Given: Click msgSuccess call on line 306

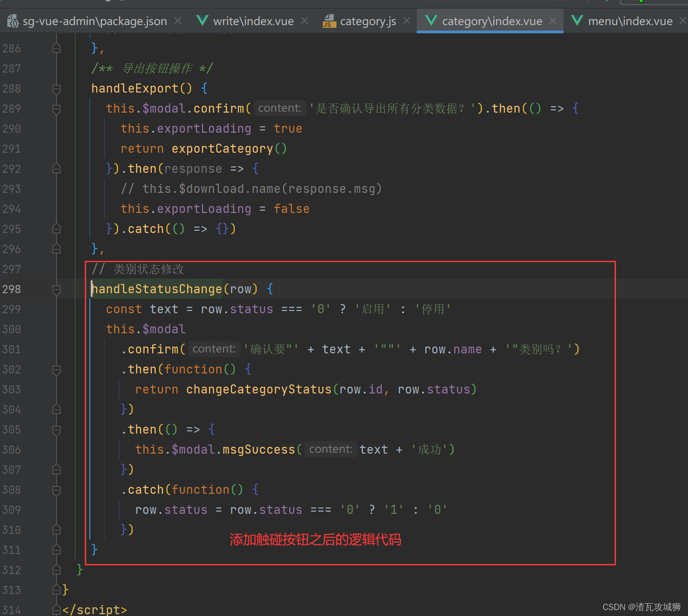Looking at the screenshot, I should 259,450.
